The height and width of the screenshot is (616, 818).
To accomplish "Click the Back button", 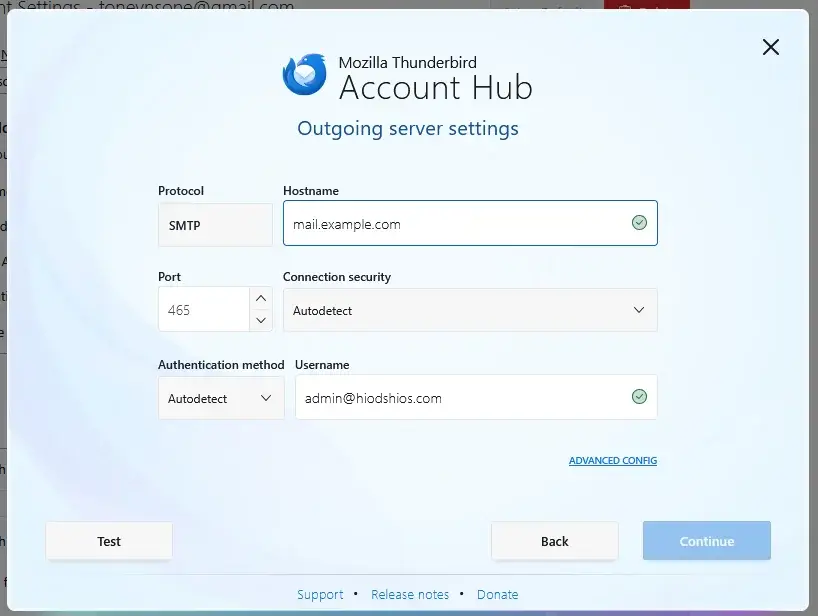I will tap(554, 541).
